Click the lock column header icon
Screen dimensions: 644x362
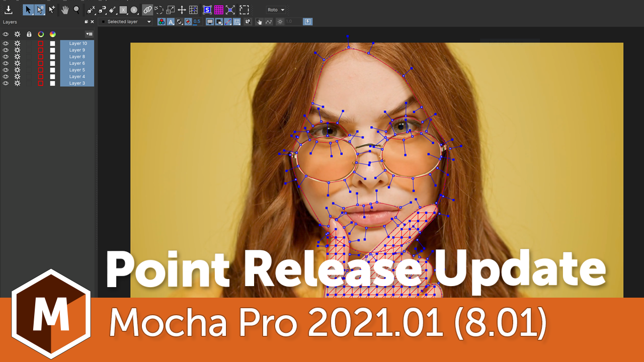(x=29, y=34)
